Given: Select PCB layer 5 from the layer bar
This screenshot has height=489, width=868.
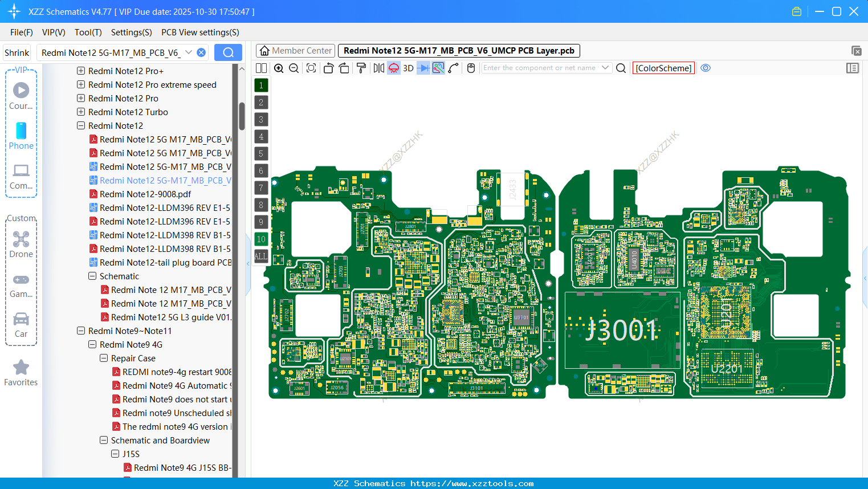Looking at the screenshot, I should [261, 154].
